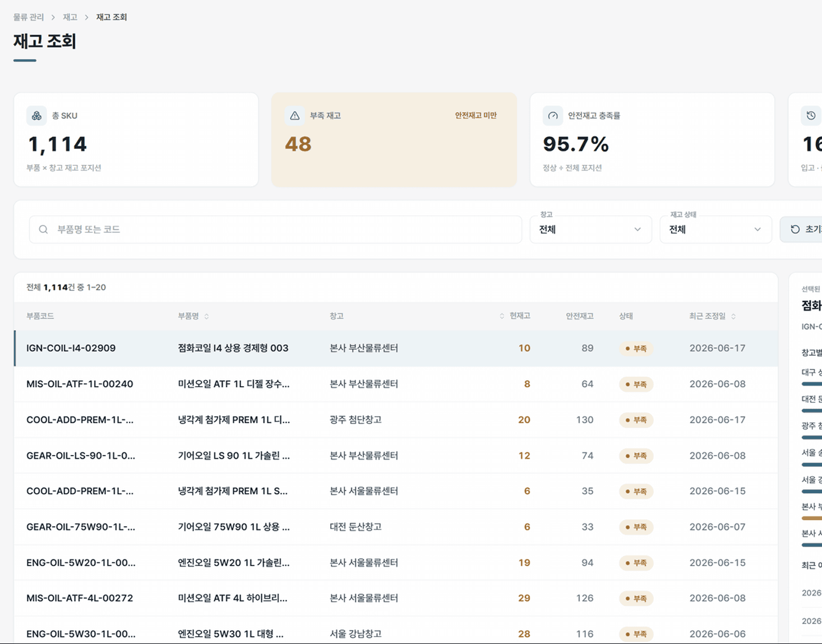This screenshot has width=822, height=644.
Task: Click 서울 강남창고 warehouse cell
Action: click(355, 634)
